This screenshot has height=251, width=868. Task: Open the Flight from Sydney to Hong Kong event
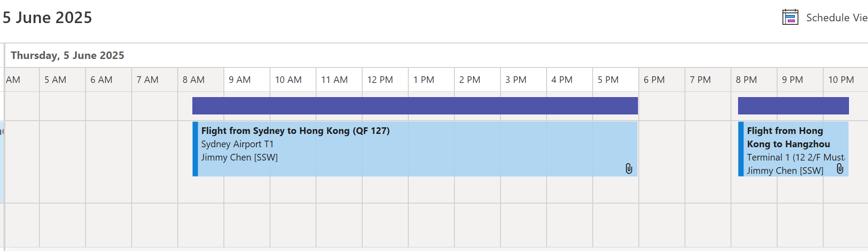point(295,131)
